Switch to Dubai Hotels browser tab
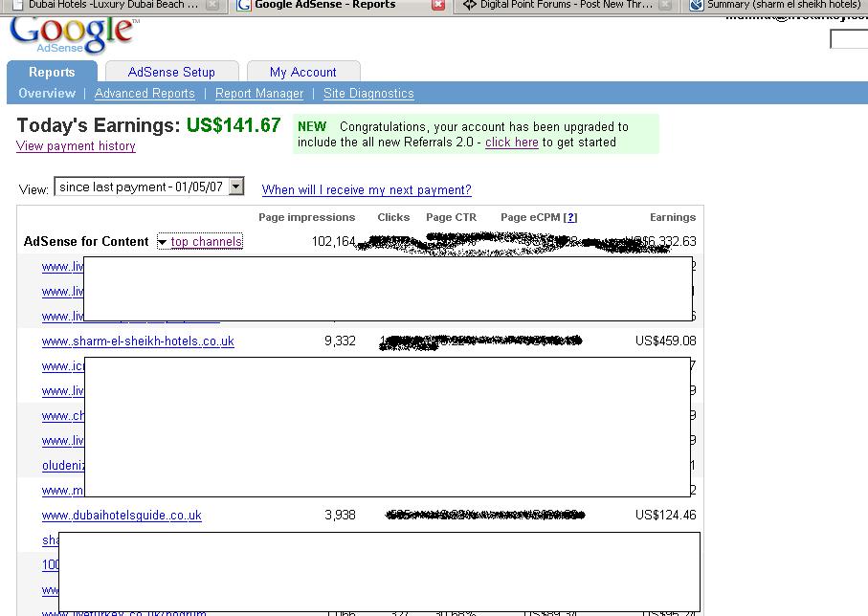Image resolution: width=868 pixels, height=616 pixels. coord(115,5)
